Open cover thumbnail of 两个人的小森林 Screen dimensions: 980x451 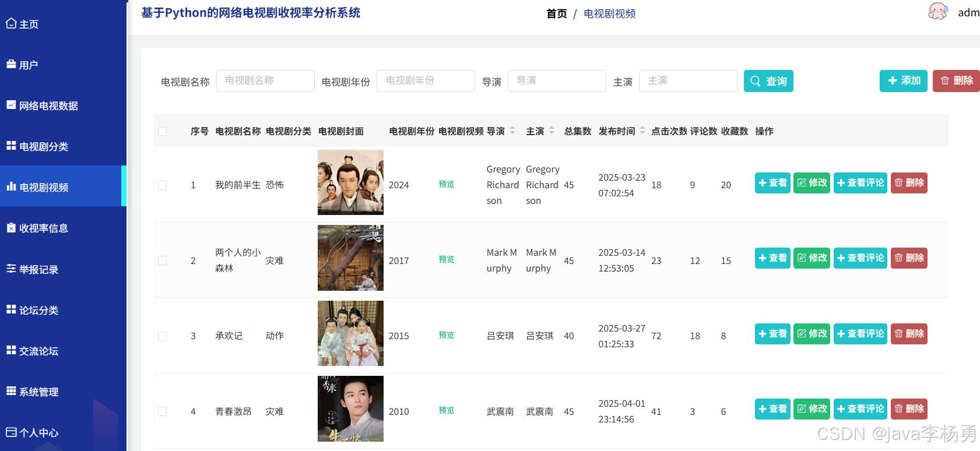click(350, 258)
